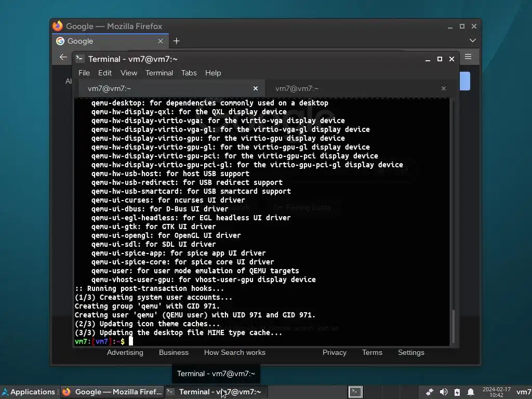Open the Firefox hamburger menu
Image resolution: width=532 pixels, height=399 pixels.
pyautogui.click(x=468, y=57)
